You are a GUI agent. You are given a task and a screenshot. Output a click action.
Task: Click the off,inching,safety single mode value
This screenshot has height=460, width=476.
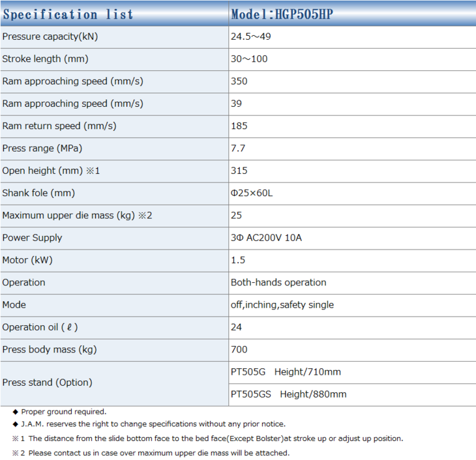tap(282, 305)
